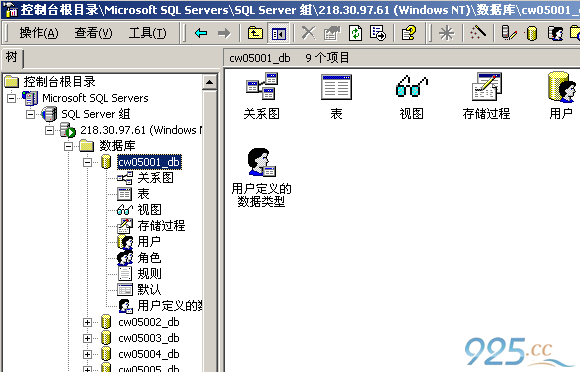Click the up one level folder icon
The image size is (580, 372).
coord(255,33)
